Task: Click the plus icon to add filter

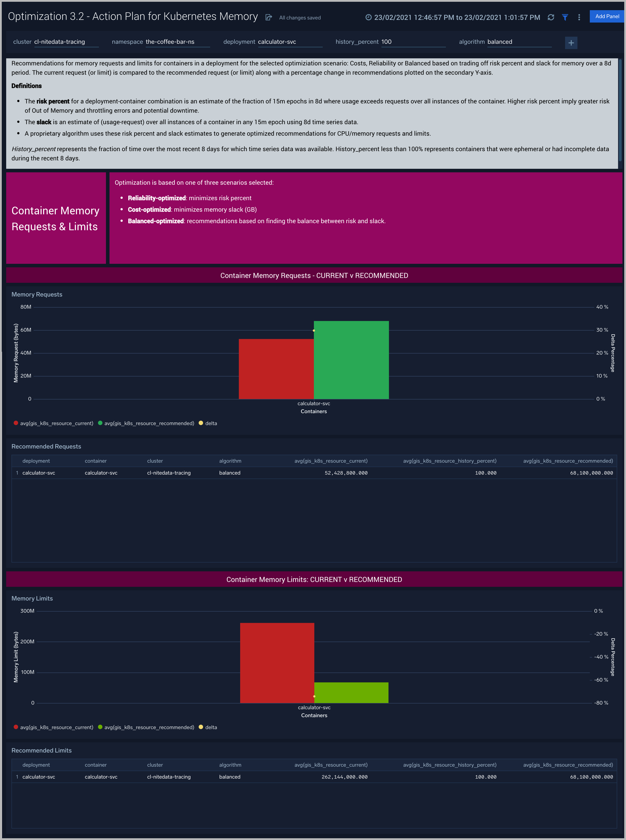Action: [x=571, y=43]
